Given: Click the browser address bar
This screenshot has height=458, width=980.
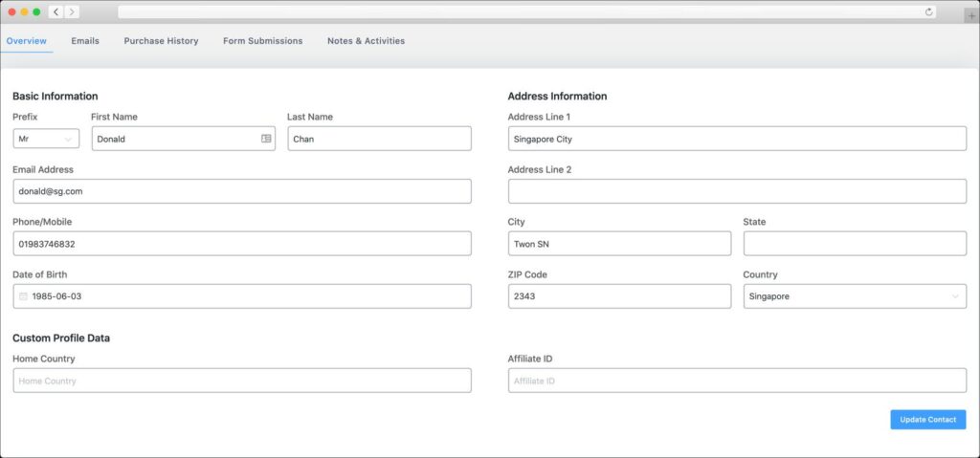Looking at the screenshot, I should click(x=527, y=11).
